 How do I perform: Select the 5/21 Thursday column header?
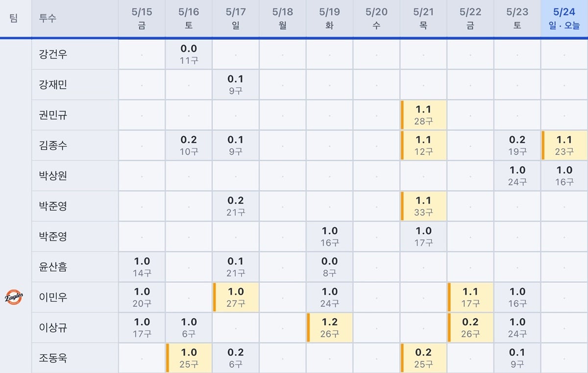tap(423, 19)
